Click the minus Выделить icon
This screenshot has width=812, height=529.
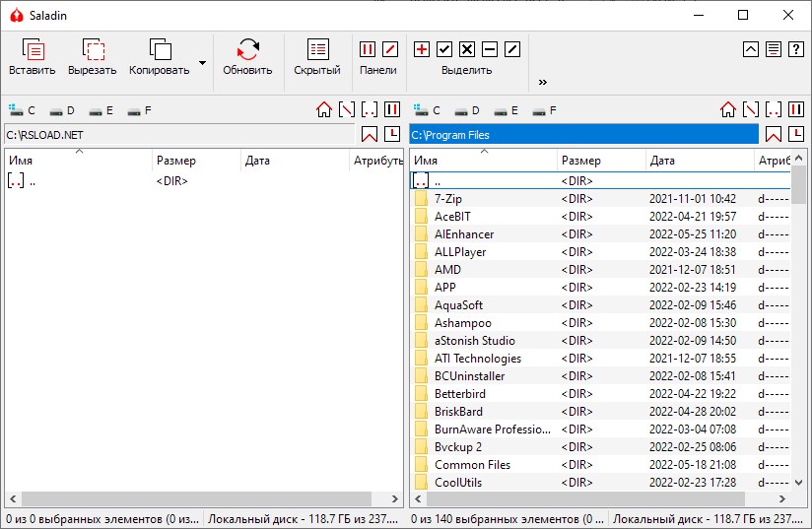(x=490, y=49)
